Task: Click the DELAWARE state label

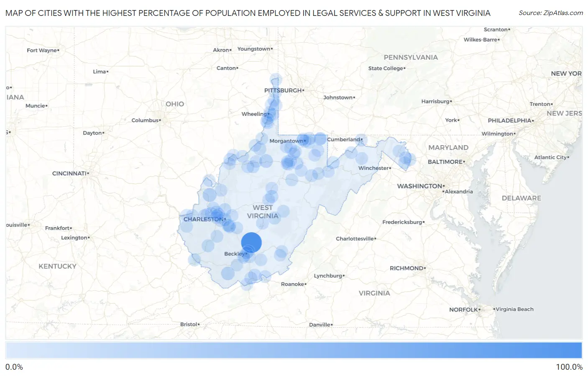Action: (522, 198)
